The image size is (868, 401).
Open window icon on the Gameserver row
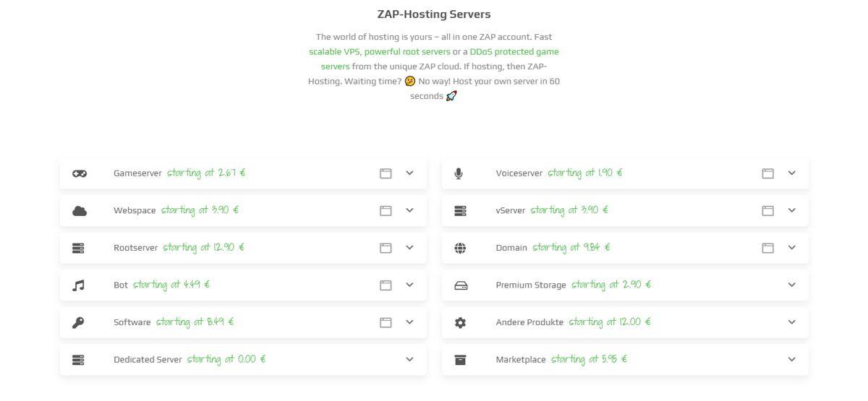[386, 173]
